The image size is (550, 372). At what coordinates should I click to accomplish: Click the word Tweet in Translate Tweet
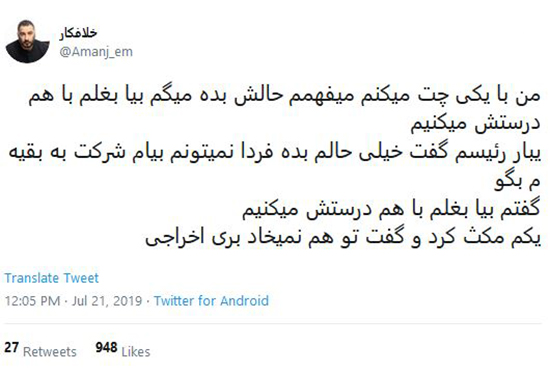(x=82, y=278)
